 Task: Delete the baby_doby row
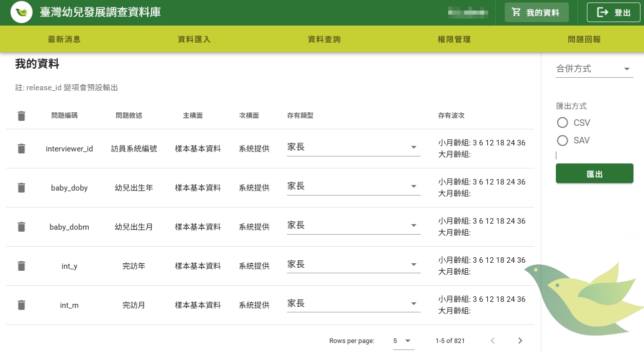[x=21, y=188]
